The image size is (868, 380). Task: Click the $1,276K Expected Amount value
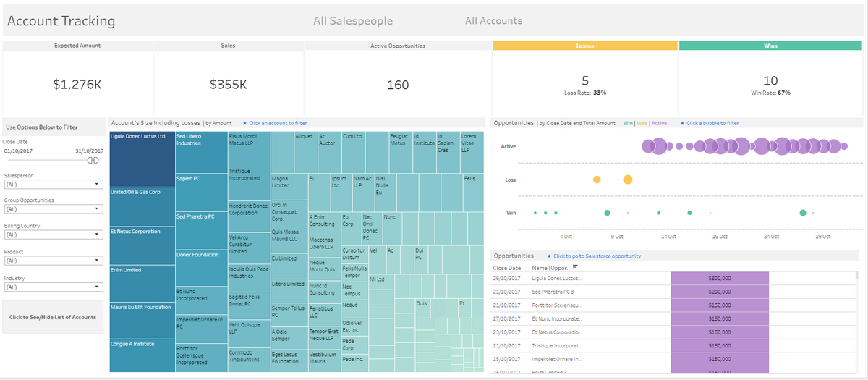point(77,85)
